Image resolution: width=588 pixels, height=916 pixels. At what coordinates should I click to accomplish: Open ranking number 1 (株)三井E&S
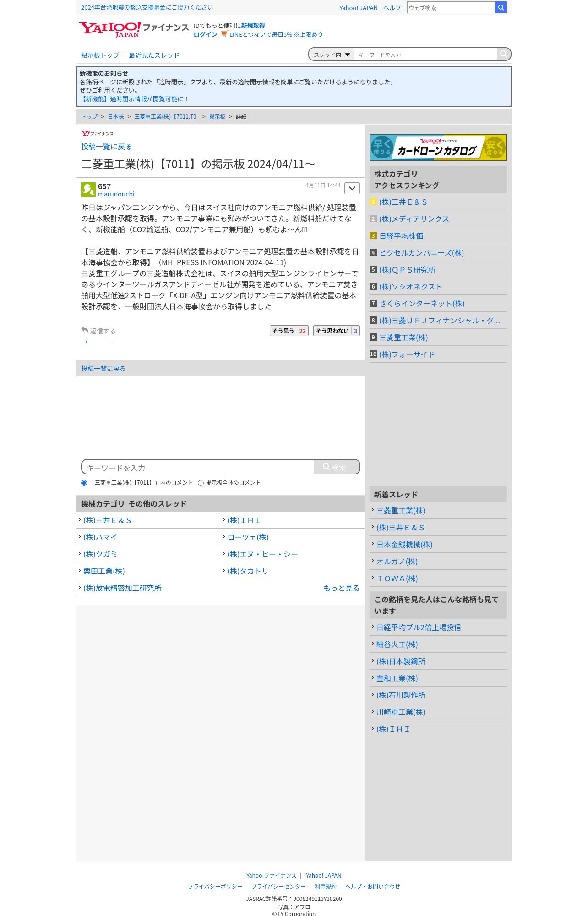(x=403, y=202)
